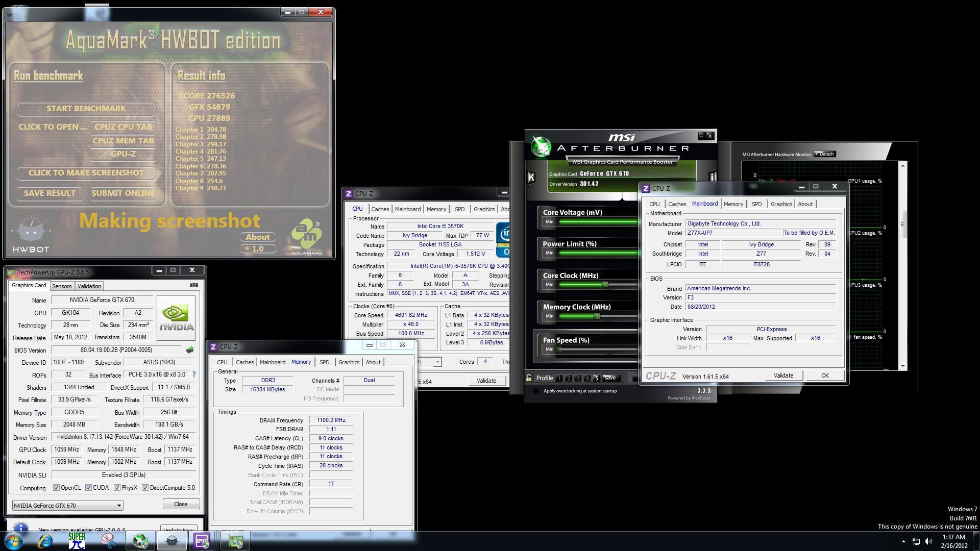The height and width of the screenshot is (551, 980).
Task: Click SAVE RESULT in AquaMark
Action: pos(50,193)
